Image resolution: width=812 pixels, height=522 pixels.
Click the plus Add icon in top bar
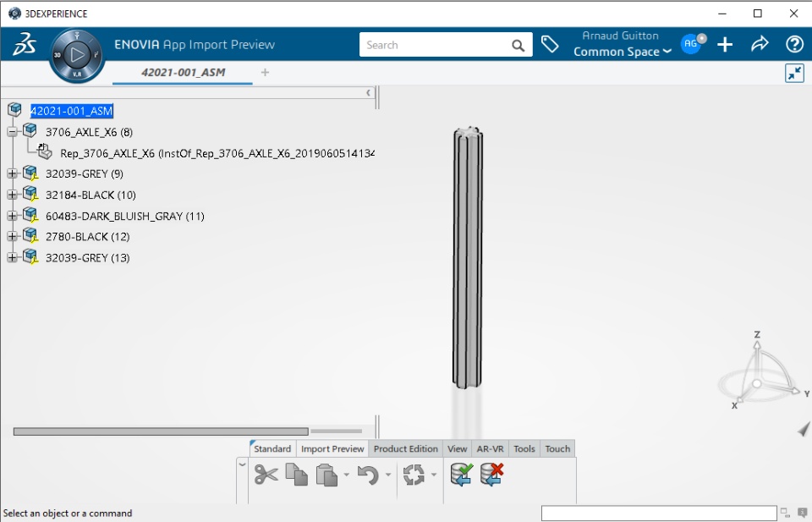(725, 45)
